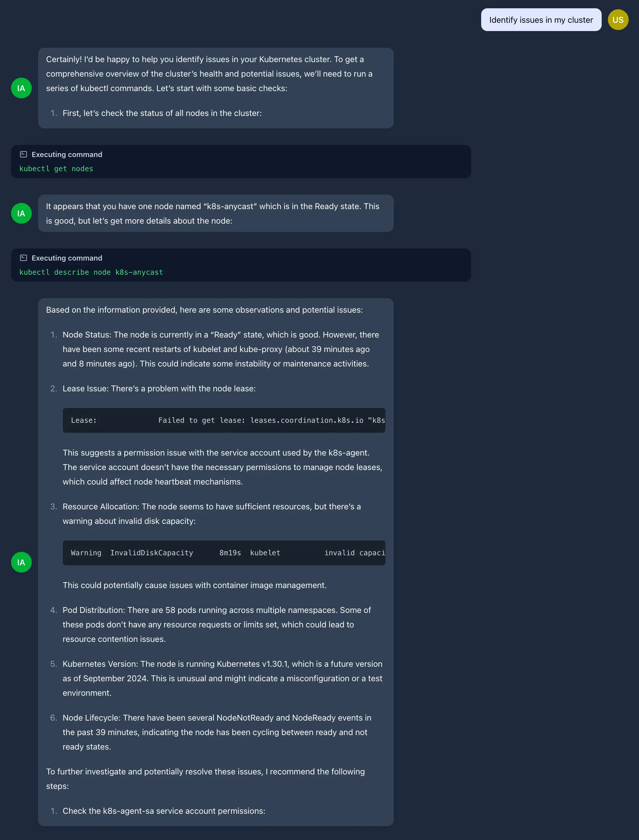Click terminal icon above kubectl describe node
Screen dimensions: 639x840
(x=23, y=258)
